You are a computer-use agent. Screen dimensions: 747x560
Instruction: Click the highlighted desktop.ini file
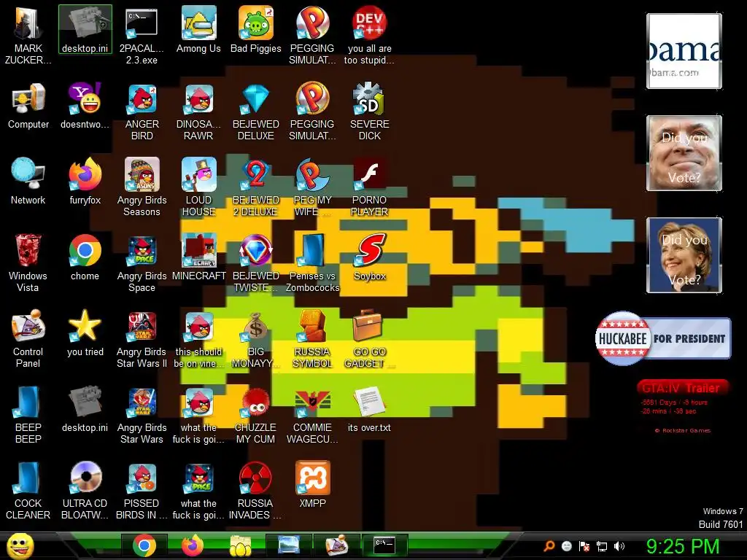click(x=85, y=29)
